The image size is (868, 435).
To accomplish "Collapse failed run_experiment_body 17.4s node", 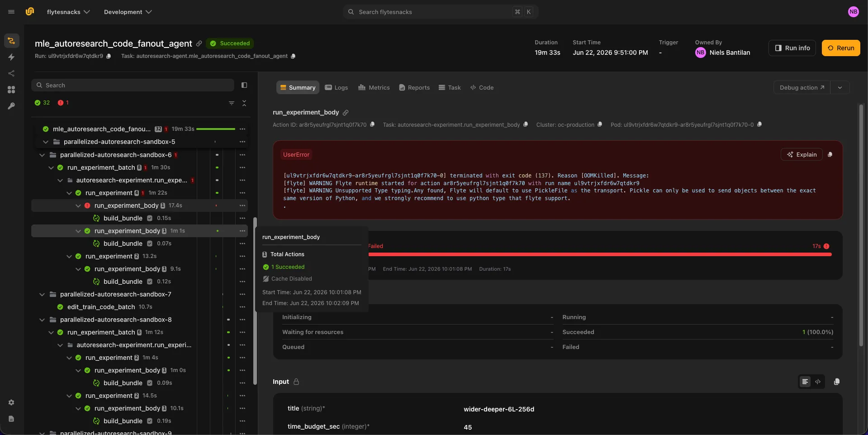I will click(78, 206).
